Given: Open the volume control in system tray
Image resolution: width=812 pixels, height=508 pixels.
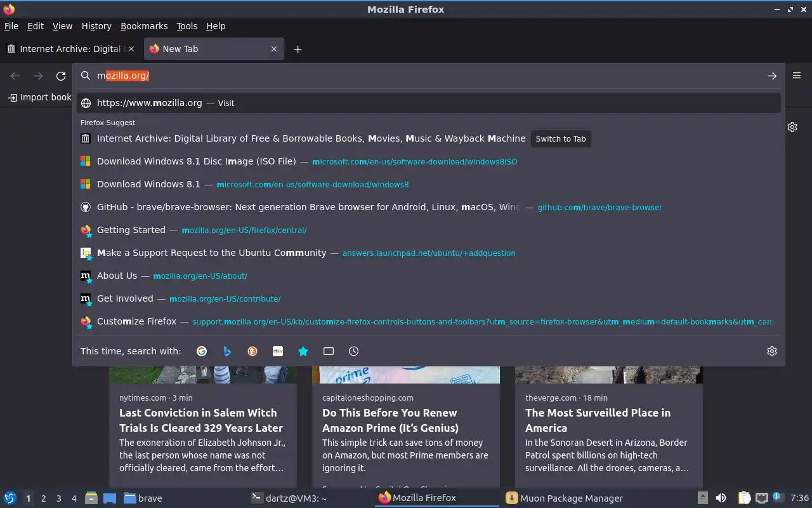Looking at the screenshot, I should [721, 498].
